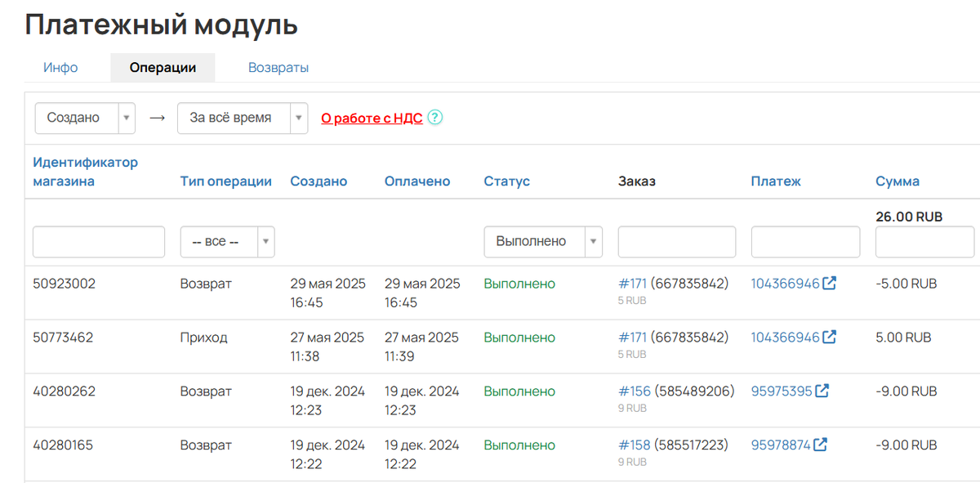Switch to the Возвраты tab
Image resolution: width=980 pixels, height=483 pixels.
[x=278, y=68]
